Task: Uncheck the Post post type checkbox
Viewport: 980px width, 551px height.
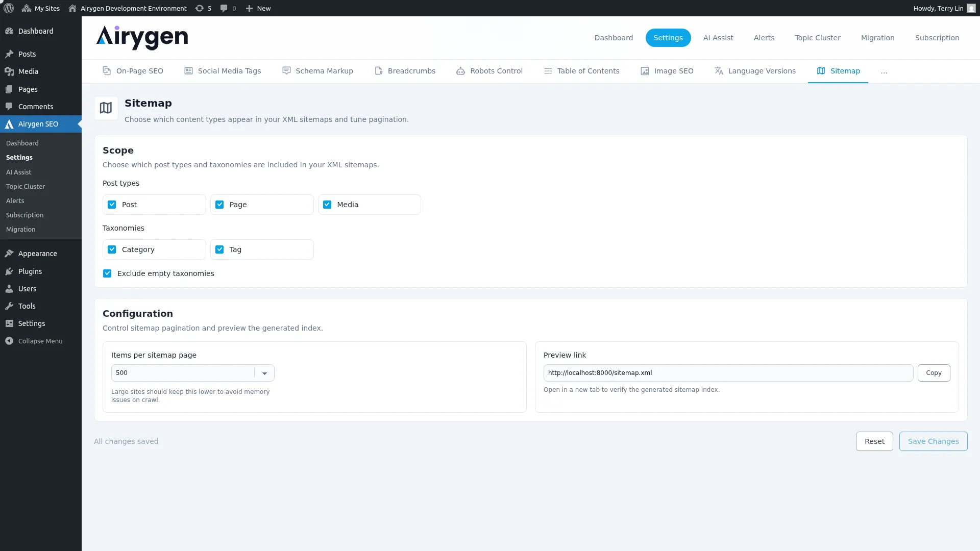Action: (x=112, y=205)
